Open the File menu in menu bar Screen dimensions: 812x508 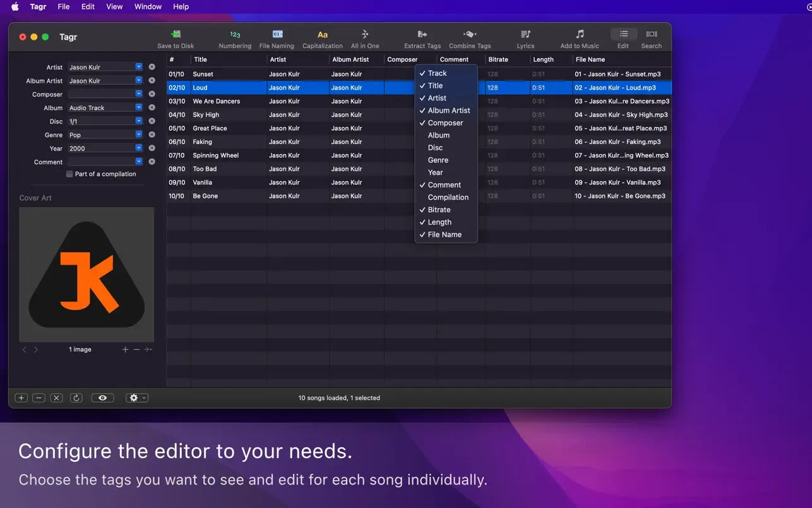64,6
